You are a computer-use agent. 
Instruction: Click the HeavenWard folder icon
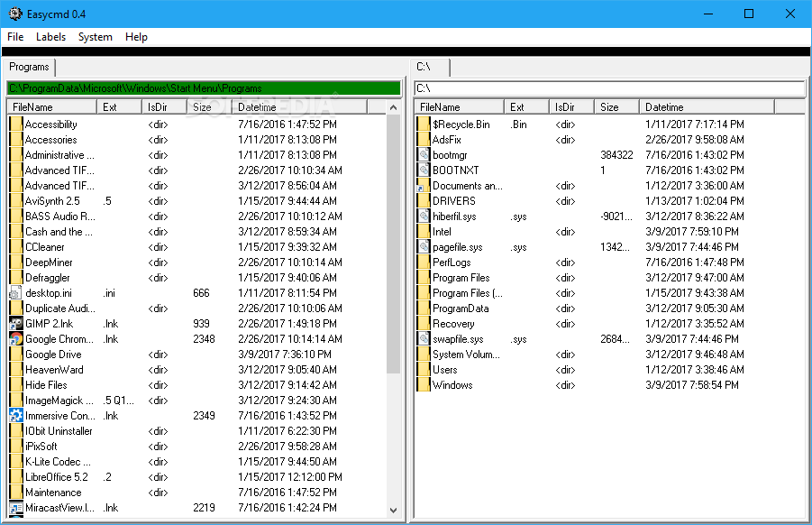pyautogui.click(x=16, y=370)
